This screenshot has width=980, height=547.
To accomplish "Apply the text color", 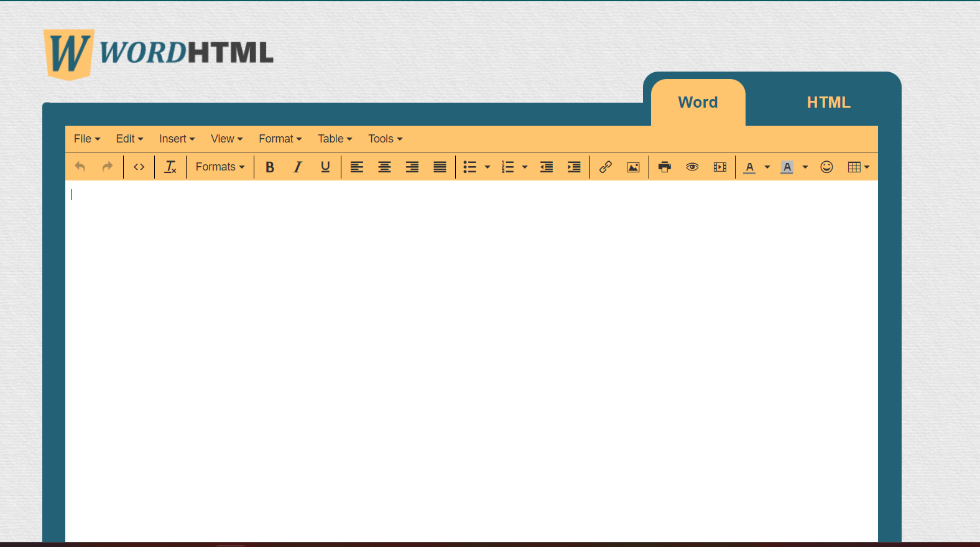I will point(750,167).
